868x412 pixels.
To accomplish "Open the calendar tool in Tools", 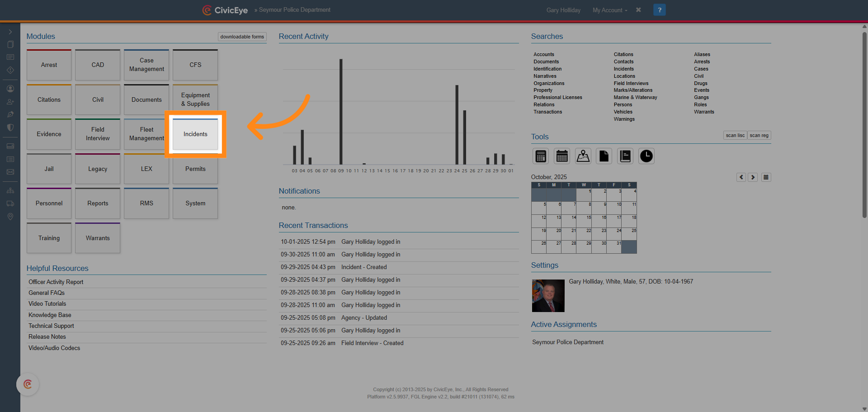I will pos(562,156).
